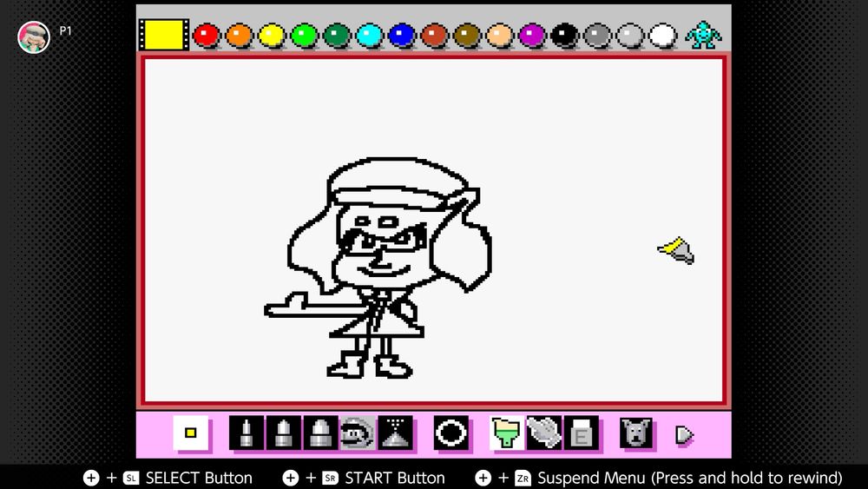Pick the dark gray paint color
This screenshot has width=868, height=489.
(x=597, y=36)
